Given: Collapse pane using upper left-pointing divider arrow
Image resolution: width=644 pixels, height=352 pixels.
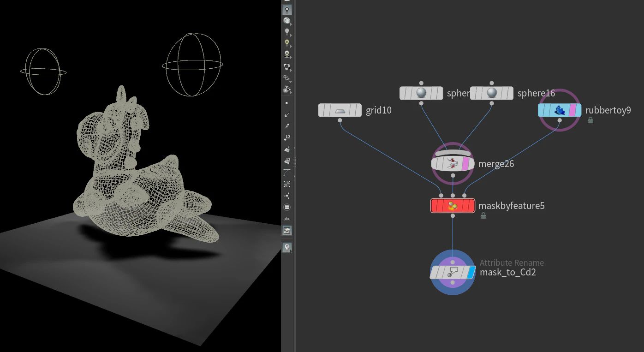Looking at the screenshot, I should point(295,148).
